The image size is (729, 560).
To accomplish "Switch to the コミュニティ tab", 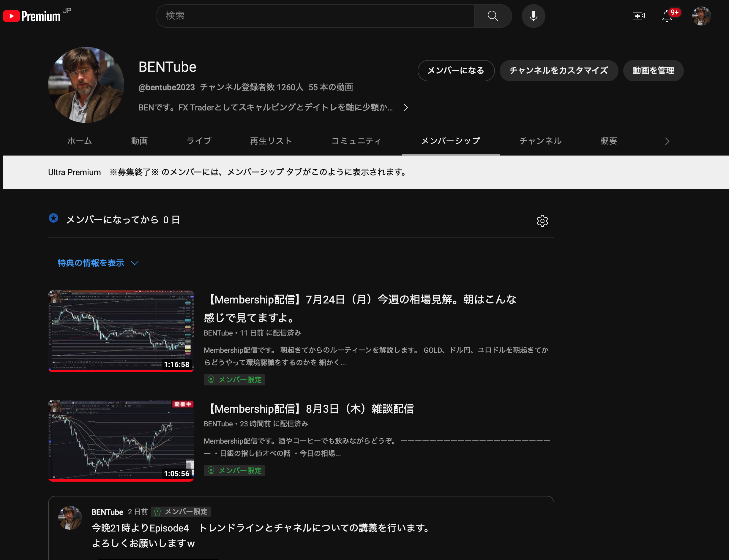I will [356, 141].
